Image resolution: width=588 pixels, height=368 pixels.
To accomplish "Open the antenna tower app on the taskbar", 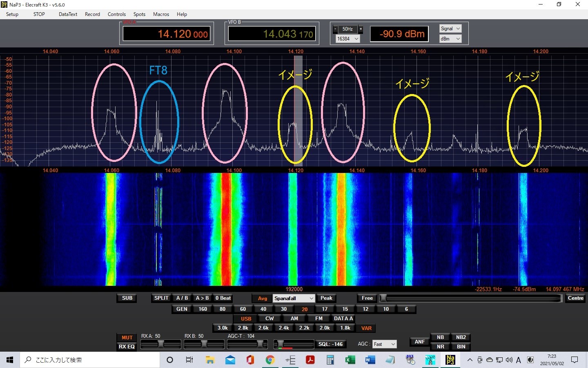I will 430,360.
